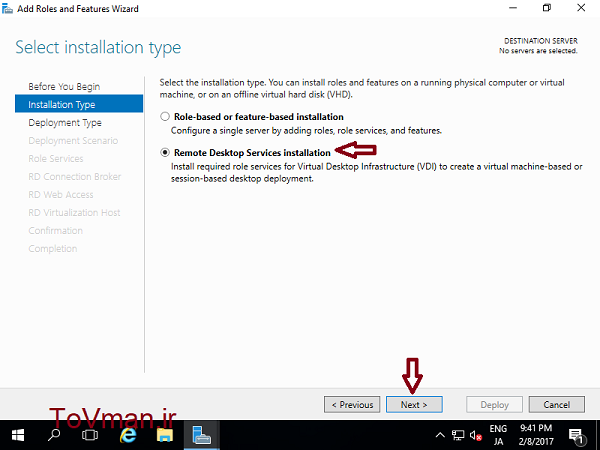Open the network status tray icon
The width and height of the screenshot is (600, 450).
(458, 435)
